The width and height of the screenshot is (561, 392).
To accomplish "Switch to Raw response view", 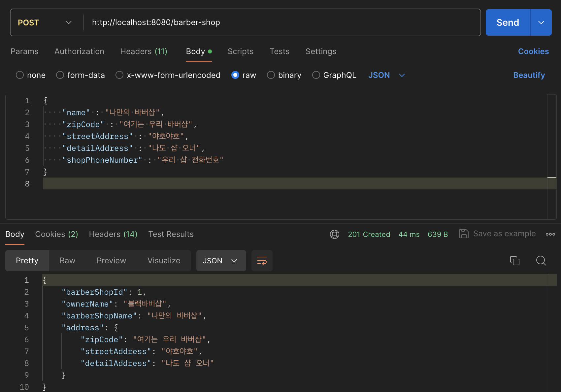I will (x=68, y=261).
